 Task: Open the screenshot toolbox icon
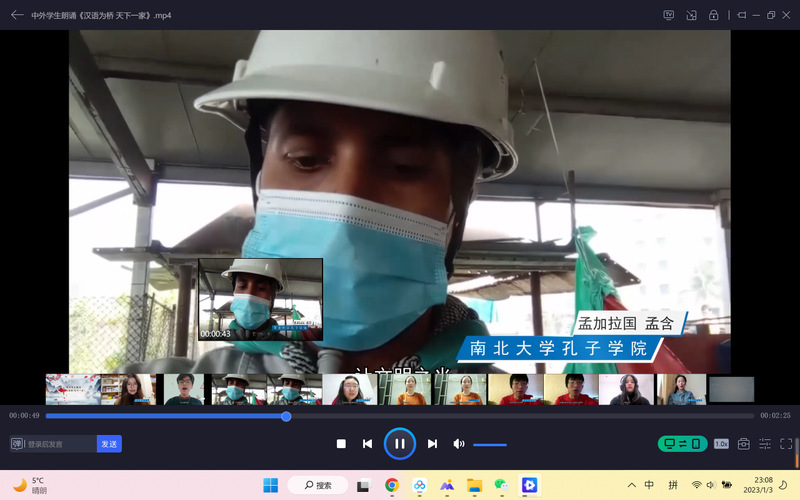coord(743,444)
